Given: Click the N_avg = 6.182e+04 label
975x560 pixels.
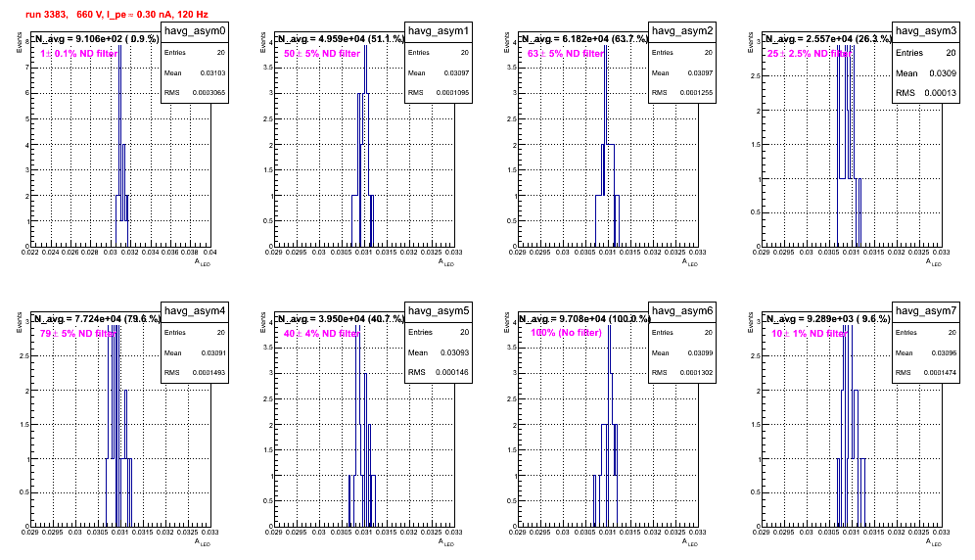Looking at the screenshot, I should coord(584,38).
